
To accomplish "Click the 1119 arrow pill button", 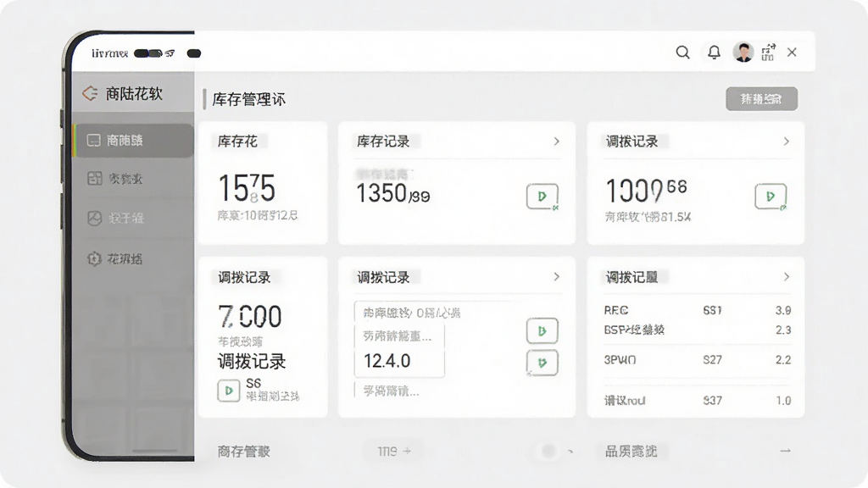I will [x=393, y=452].
